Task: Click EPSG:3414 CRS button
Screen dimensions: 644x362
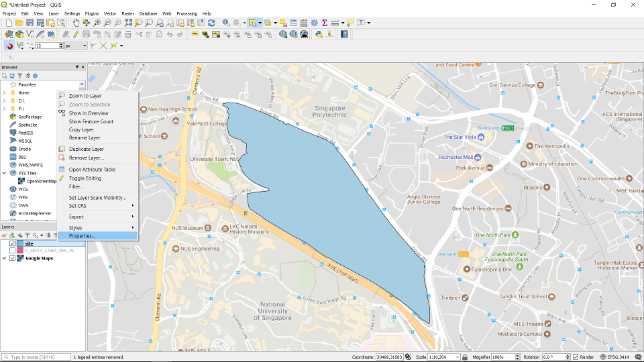Action: (615, 357)
